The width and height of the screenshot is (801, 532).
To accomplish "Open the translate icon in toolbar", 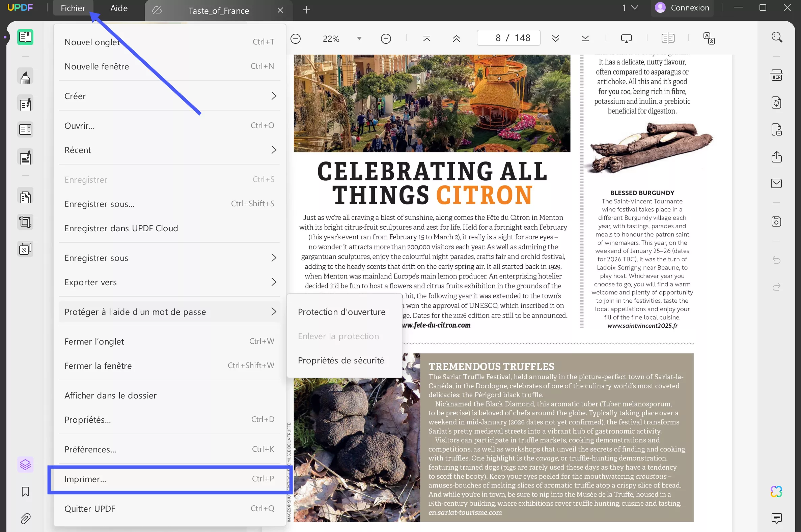I will [x=709, y=38].
